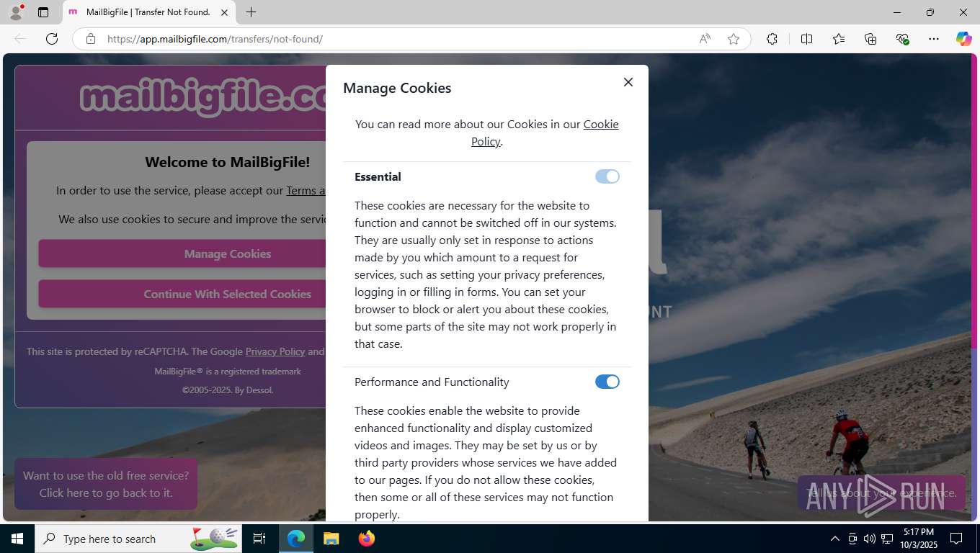980x553 pixels.
Task: Refresh the page in Edge
Action: pyautogui.click(x=52, y=39)
